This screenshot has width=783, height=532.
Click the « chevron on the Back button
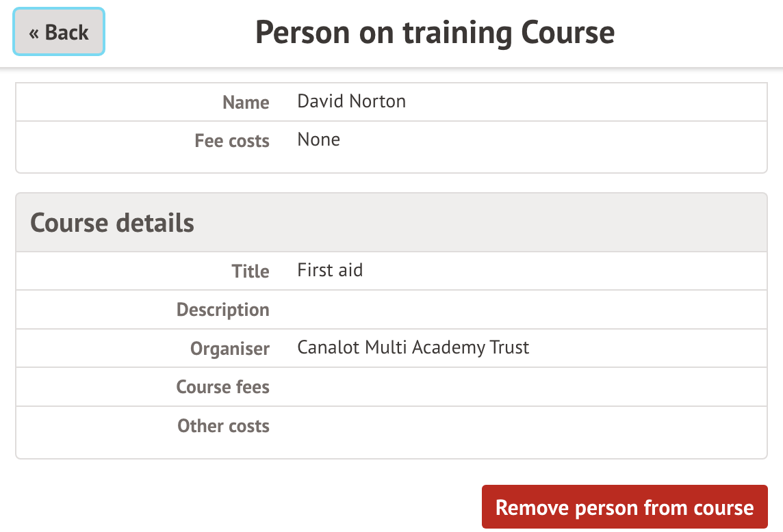[x=34, y=33]
